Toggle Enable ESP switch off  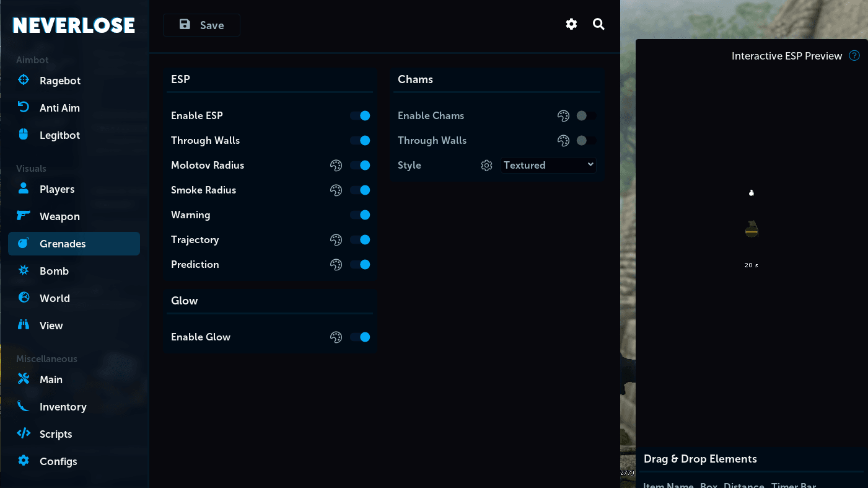[x=361, y=116]
